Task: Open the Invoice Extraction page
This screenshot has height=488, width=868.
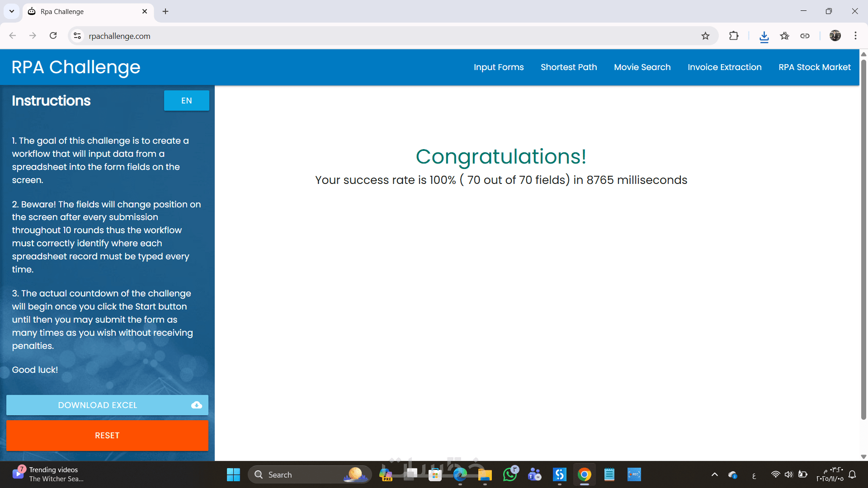Action: (x=724, y=67)
